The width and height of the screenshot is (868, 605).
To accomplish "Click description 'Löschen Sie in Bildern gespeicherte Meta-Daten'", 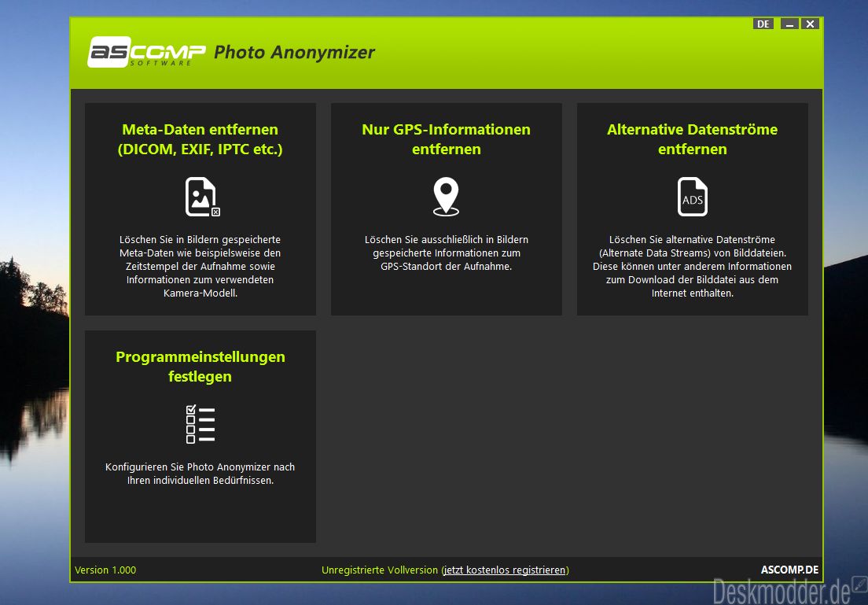I will [x=200, y=267].
